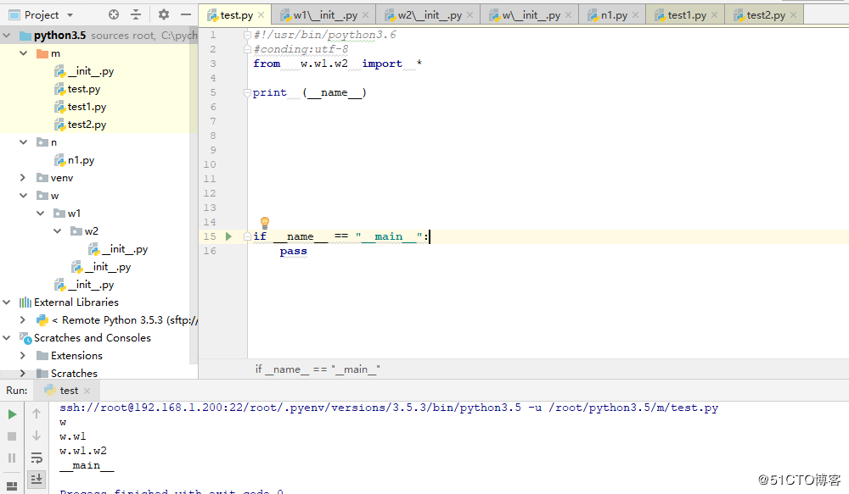The image size is (849, 494).
Task: Collapse the m folder
Action: pyautogui.click(x=23, y=53)
